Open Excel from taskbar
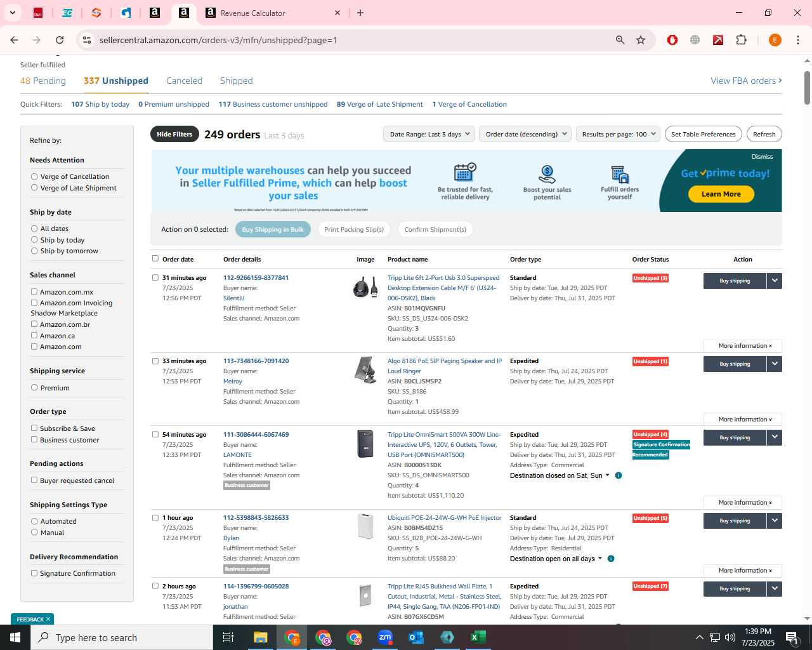Screen dimensions: 812x650 478,637
